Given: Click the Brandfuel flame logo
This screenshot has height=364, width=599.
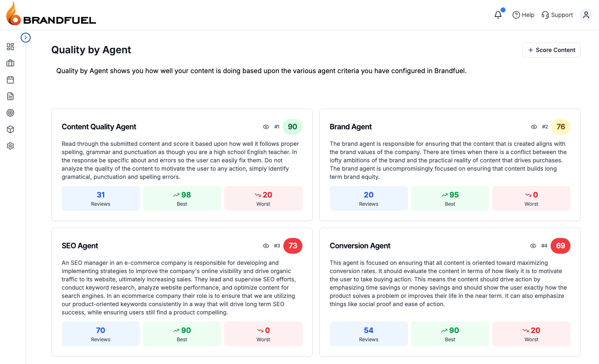Looking at the screenshot, I should coord(12,13).
